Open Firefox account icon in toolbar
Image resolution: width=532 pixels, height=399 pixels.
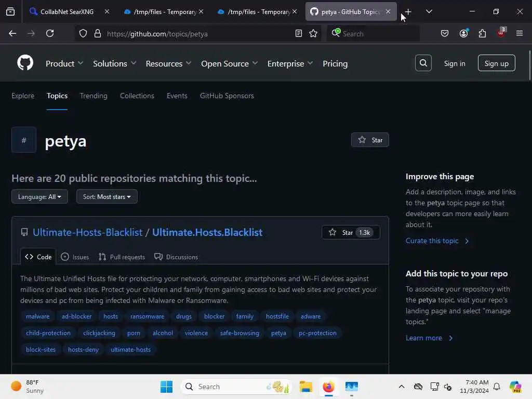click(x=463, y=34)
